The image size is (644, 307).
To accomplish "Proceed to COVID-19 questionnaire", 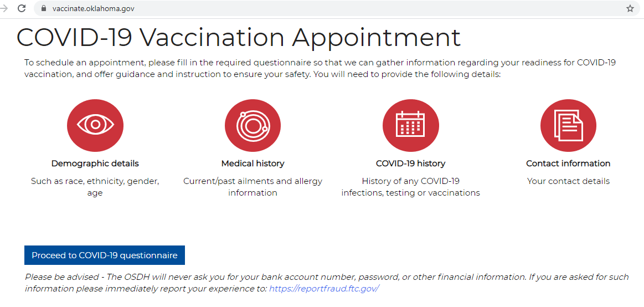I will [104, 255].
